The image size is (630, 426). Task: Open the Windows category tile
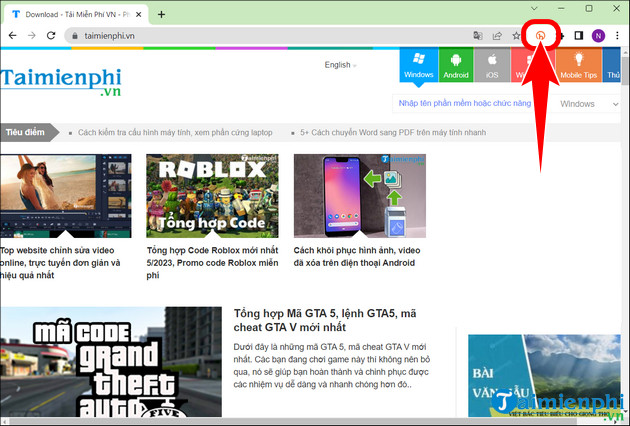tap(419, 65)
